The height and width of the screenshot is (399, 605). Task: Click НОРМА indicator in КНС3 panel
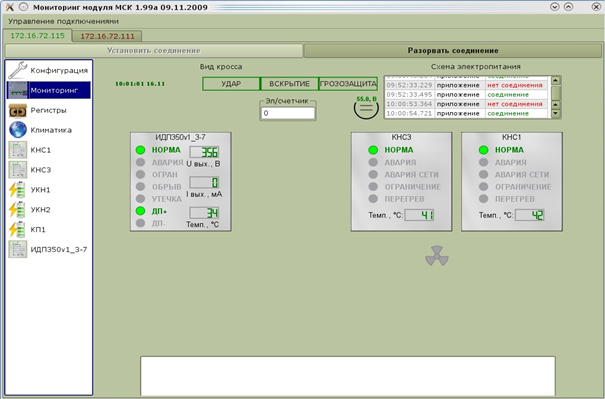[373, 150]
